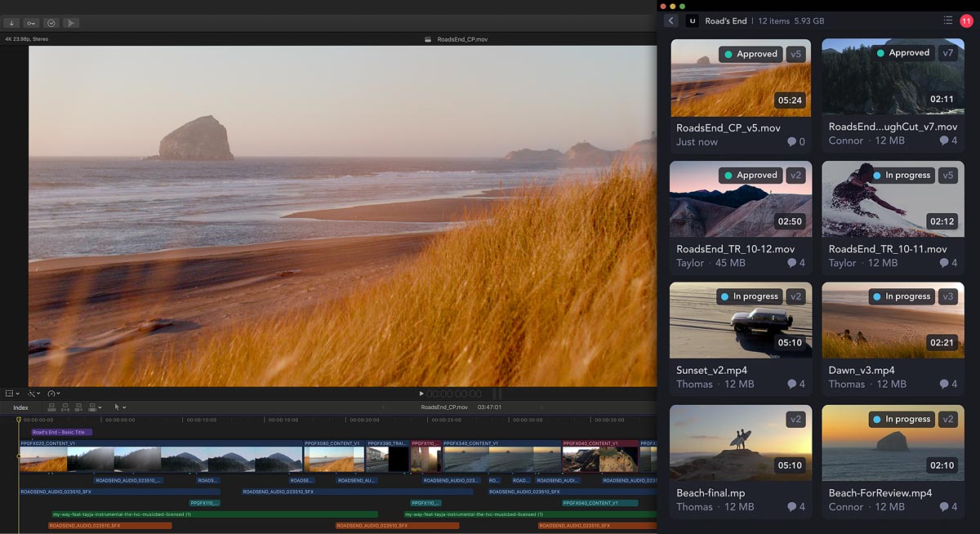Open status menu on RoadsEnd_CP_v5.mov Approved badge
The image size is (980, 534).
[751, 54]
